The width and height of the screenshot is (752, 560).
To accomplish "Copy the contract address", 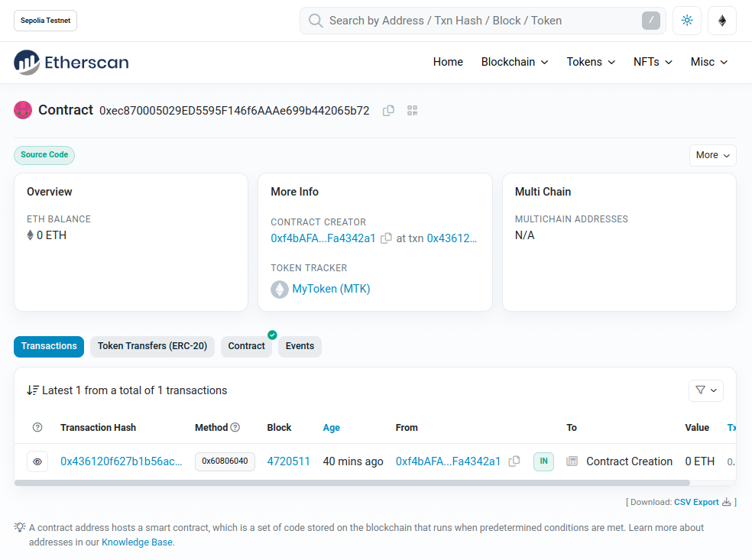I will click(388, 111).
